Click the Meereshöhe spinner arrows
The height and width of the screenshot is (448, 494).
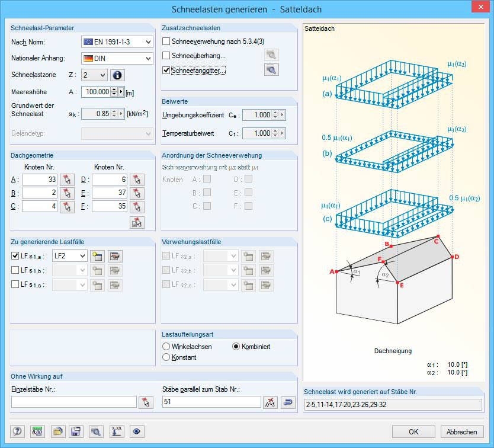tap(114, 92)
